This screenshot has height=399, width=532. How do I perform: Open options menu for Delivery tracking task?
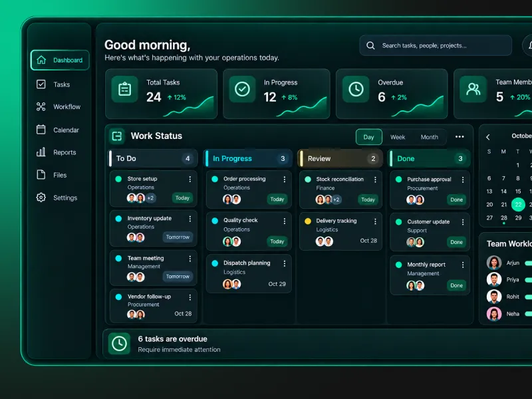(375, 221)
